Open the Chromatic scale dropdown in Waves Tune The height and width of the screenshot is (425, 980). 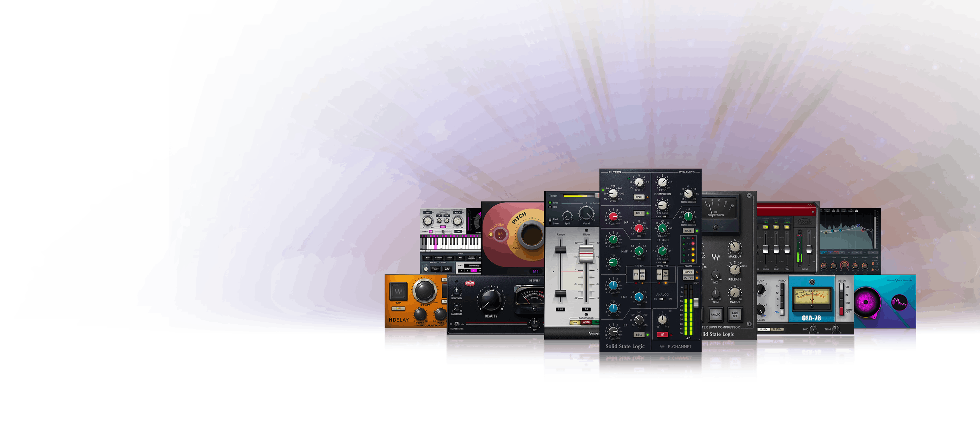click(x=474, y=266)
